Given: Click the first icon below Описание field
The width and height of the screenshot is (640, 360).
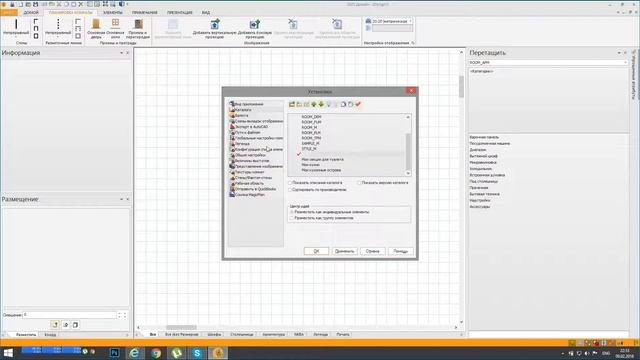Looking at the screenshot, I should coord(55,325).
